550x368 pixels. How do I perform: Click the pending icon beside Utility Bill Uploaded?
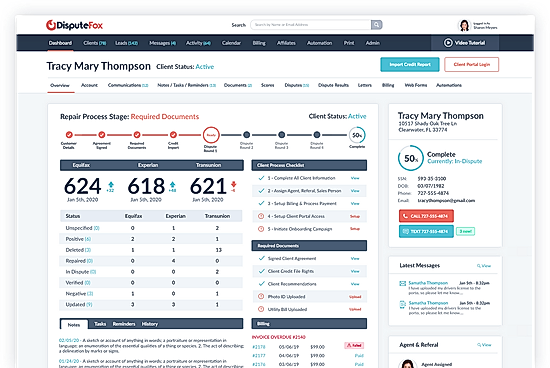pos(261,309)
